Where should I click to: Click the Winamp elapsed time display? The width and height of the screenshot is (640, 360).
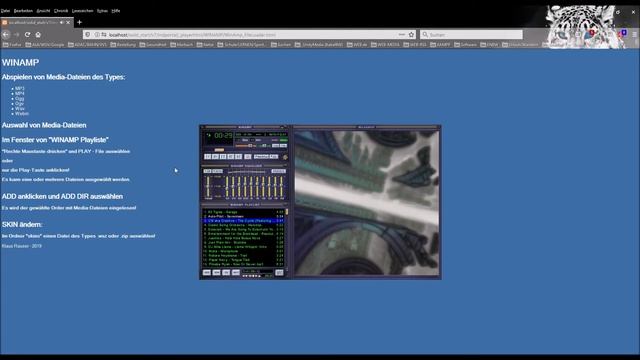tap(223, 136)
